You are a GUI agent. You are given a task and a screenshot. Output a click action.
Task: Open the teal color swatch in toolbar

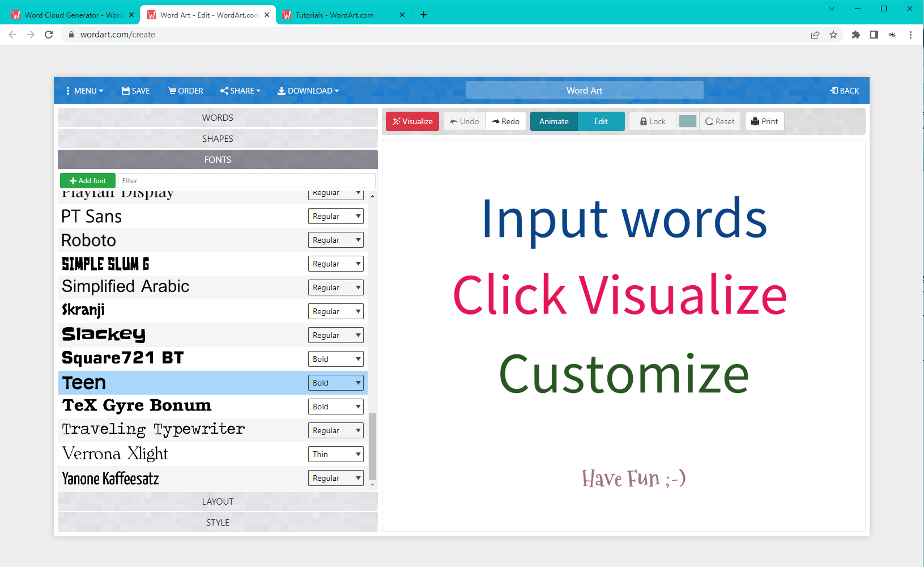[688, 121]
